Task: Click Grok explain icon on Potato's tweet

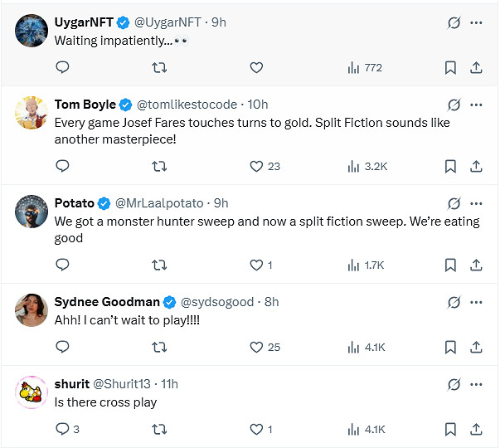Action: pyautogui.click(x=454, y=203)
